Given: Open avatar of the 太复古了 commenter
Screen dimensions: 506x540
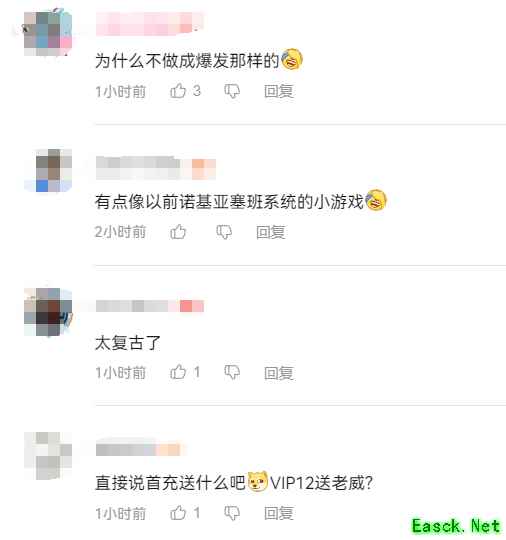Looking at the screenshot, I should click(x=48, y=312).
